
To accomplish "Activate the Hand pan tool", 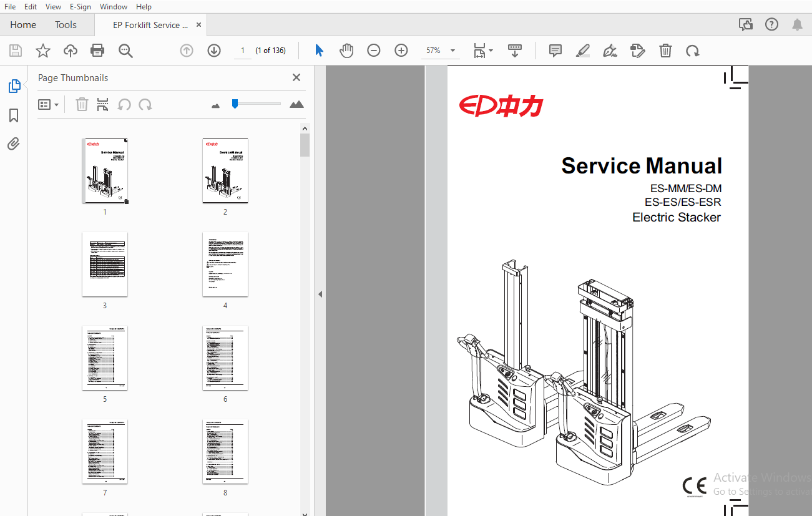I will [x=346, y=51].
